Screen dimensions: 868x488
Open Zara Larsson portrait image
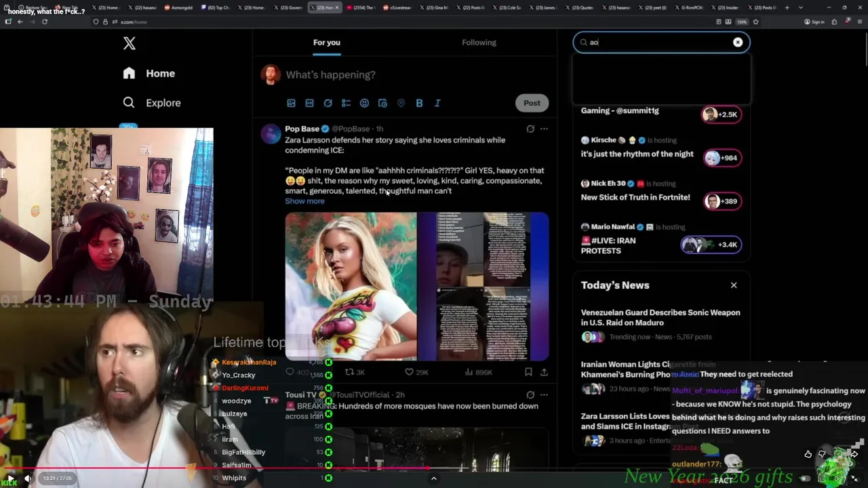click(x=351, y=286)
